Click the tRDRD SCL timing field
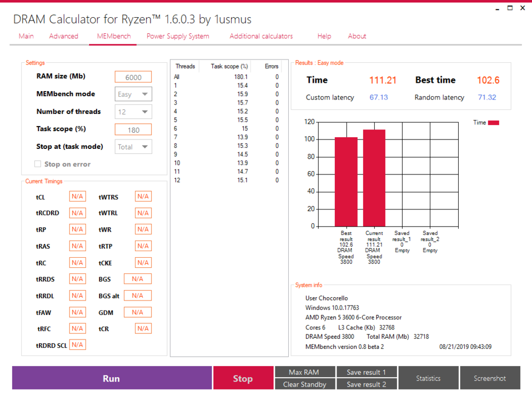This screenshot has width=532, height=400. pyautogui.click(x=77, y=344)
